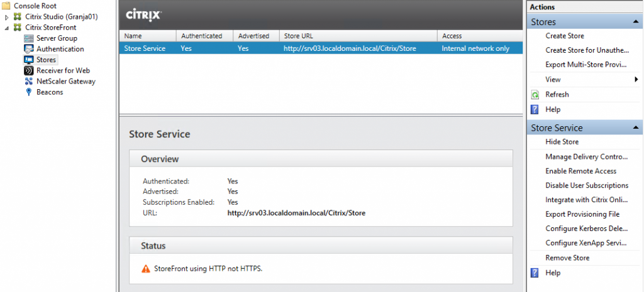Click Remove Store action
Viewport: 644px width, 292px height.
(x=567, y=258)
